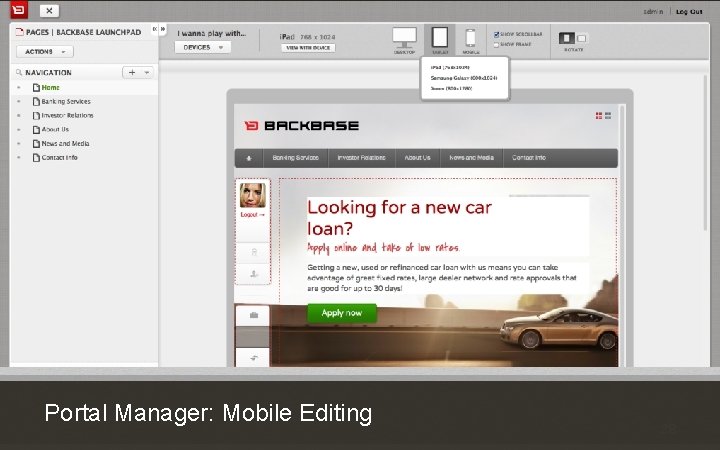Click the tablet preview's inner vertical scrollbar
This screenshot has width=720, height=450.
[x=622, y=234]
